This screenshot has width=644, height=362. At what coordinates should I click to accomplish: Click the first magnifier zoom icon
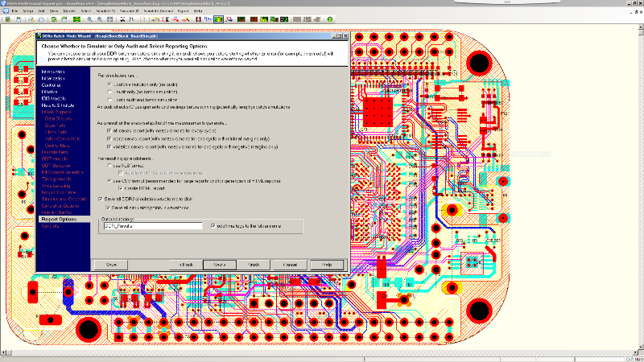[89, 19]
